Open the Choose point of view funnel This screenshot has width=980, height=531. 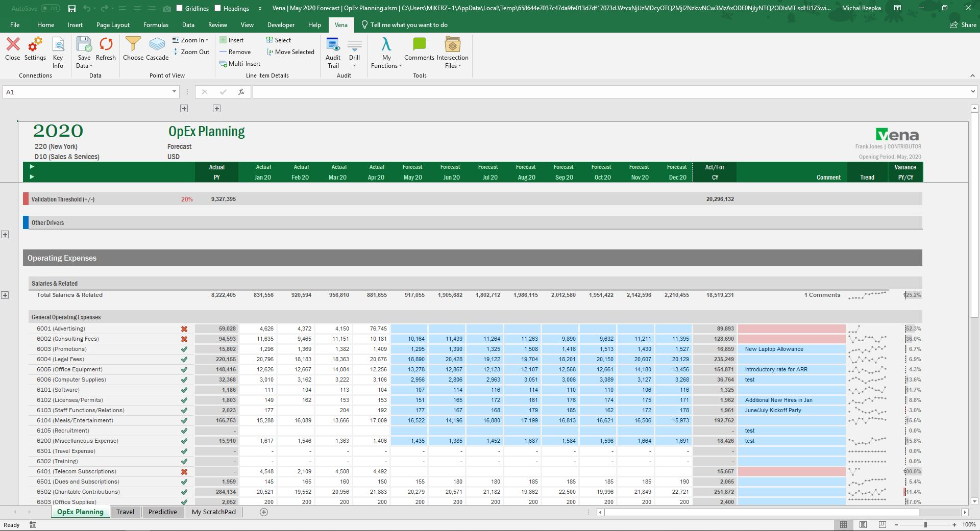pyautogui.click(x=133, y=44)
